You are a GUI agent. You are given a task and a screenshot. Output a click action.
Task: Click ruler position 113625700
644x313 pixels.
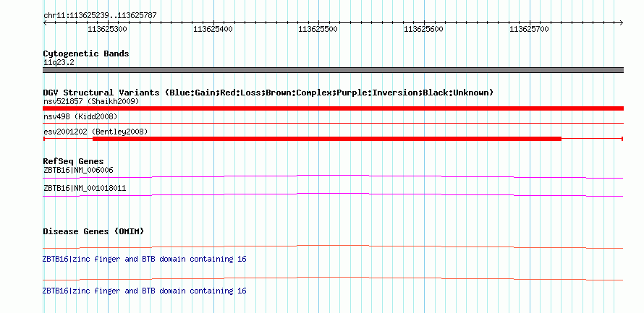click(x=529, y=29)
